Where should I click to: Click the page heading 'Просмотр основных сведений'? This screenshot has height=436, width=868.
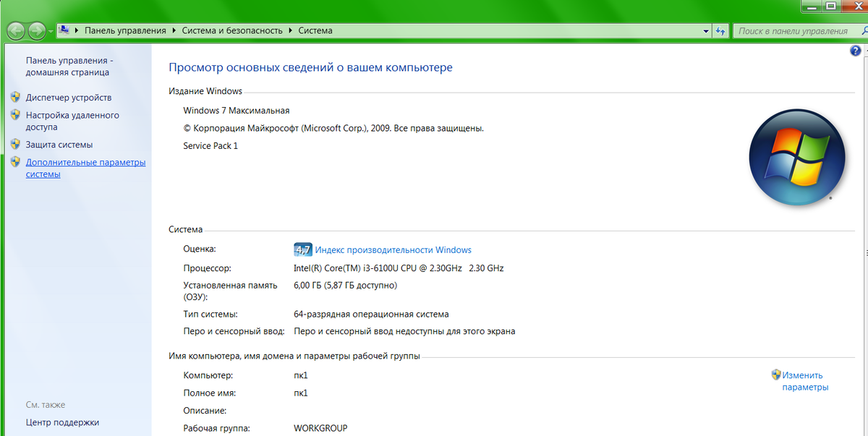pos(310,67)
